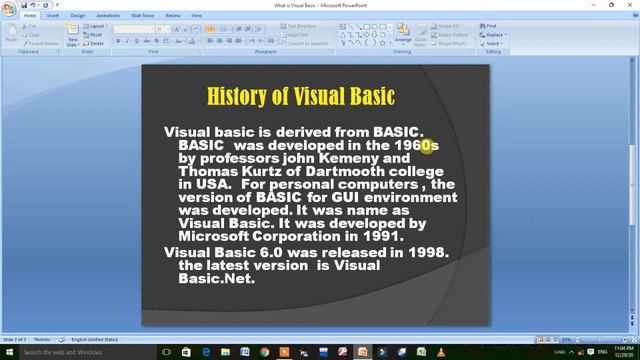Insert a Text Box shape from gallery
This screenshot has height=360, width=640.
click(342, 27)
